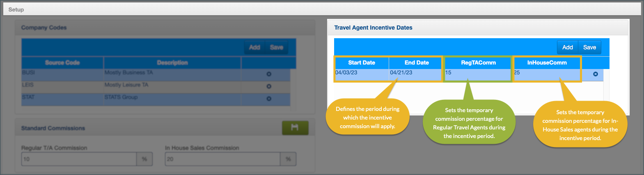
Task: Delete the STAT source code row
Action: coord(269,99)
